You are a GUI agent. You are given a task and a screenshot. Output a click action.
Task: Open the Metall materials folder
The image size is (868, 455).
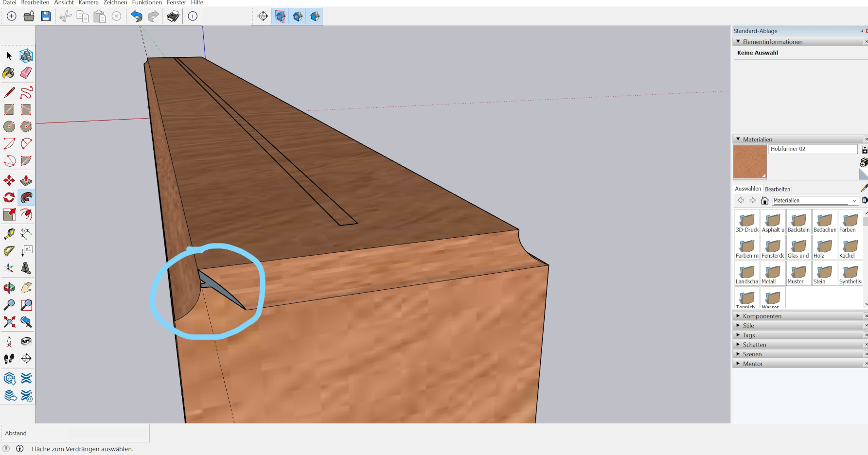(x=773, y=274)
